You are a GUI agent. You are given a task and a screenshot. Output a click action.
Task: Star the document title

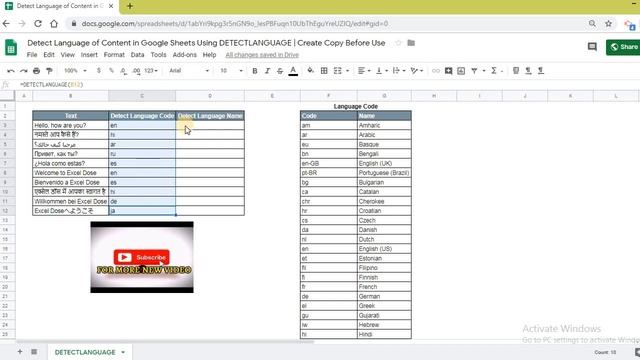point(398,43)
